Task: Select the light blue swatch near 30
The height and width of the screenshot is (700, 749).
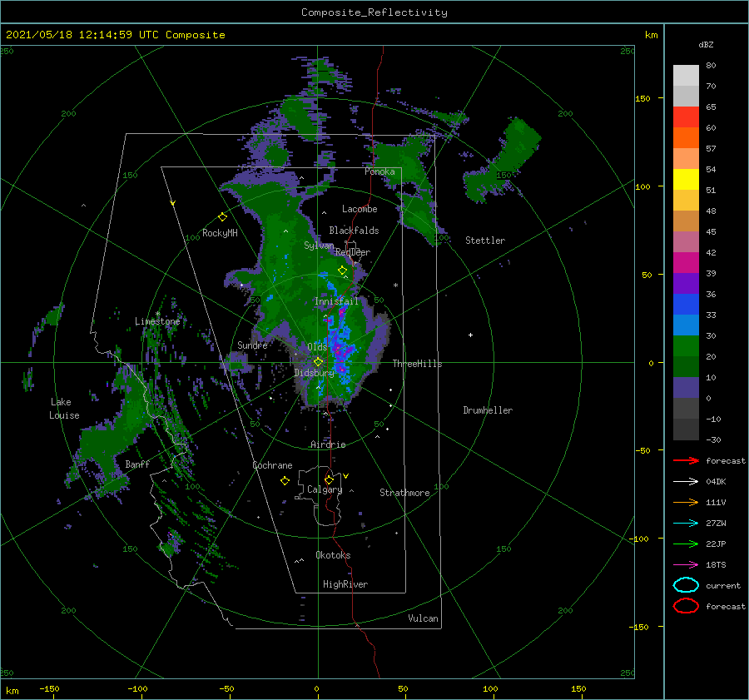Action: coord(686,325)
